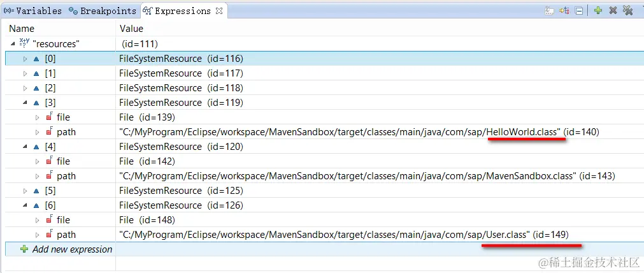This screenshot has width=644, height=273.
Task: Click the Remove Selected Expressions X icon
Action: click(x=613, y=11)
